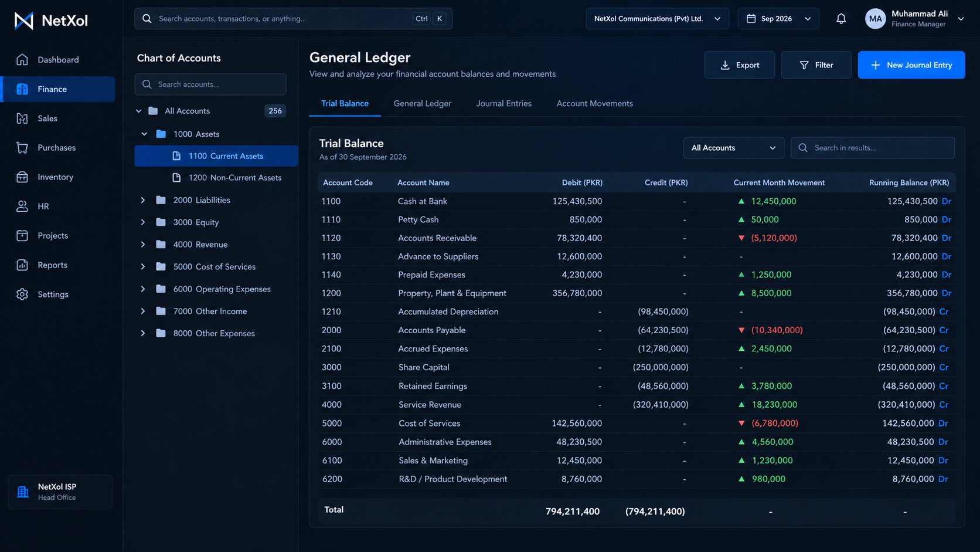Expand the 3000 Equity folder
The image size is (980, 552).
[143, 222]
